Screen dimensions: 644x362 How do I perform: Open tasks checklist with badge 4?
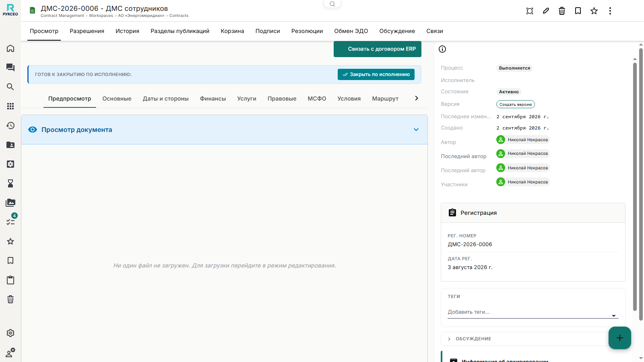[10, 221]
